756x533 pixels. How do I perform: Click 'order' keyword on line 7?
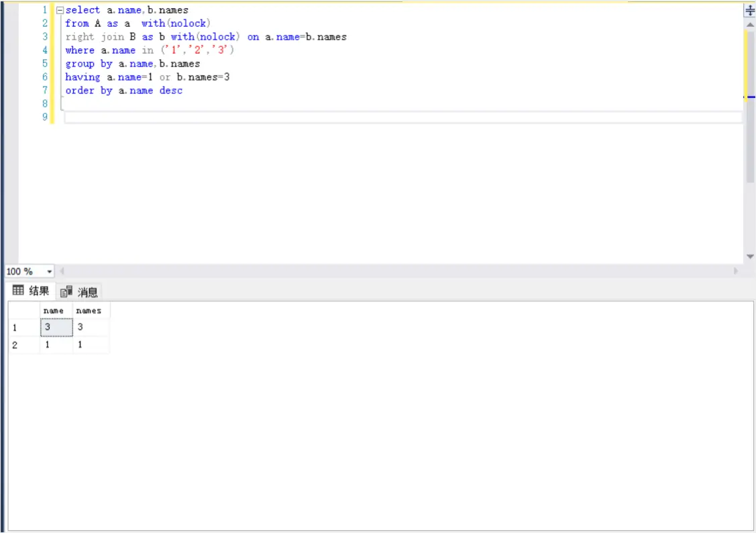(x=80, y=91)
